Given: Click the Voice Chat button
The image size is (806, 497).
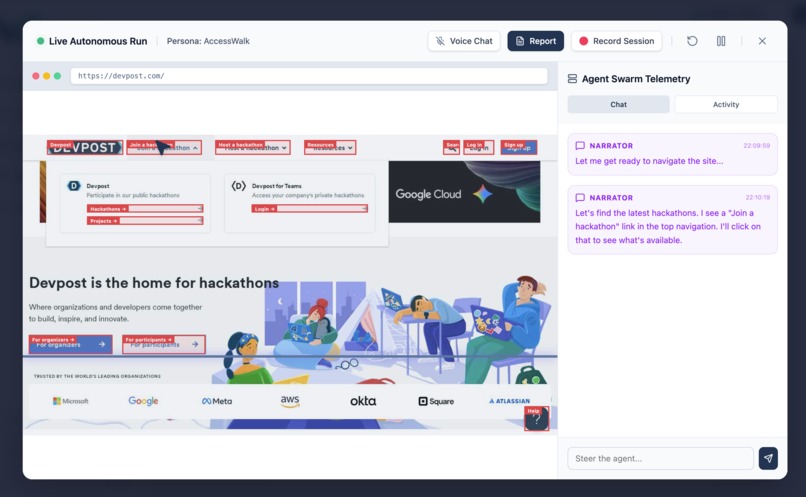Looking at the screenshot, I should [x=464, y=41].
